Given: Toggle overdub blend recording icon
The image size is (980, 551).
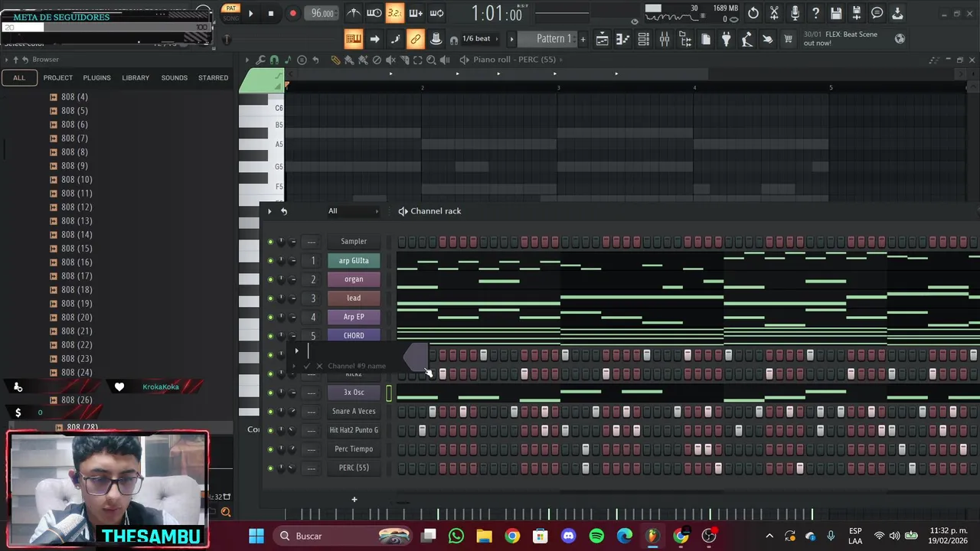Looking at the screenshot, I should click(416, 13).
